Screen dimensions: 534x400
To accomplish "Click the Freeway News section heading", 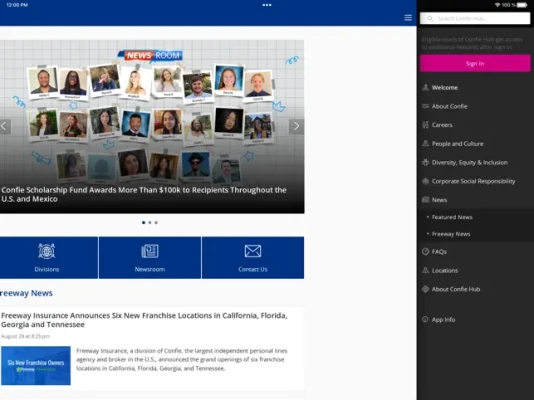I will point(26,293).
